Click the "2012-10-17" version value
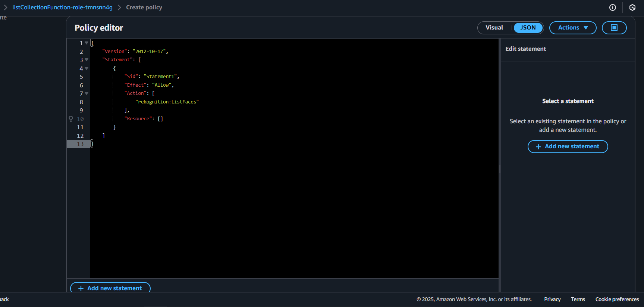The height and width of the screenshot is (307, 644). click(149, 51)
